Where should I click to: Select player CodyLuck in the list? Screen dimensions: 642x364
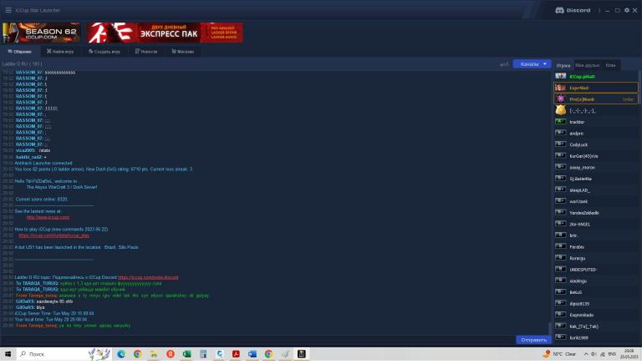[596, 144]
